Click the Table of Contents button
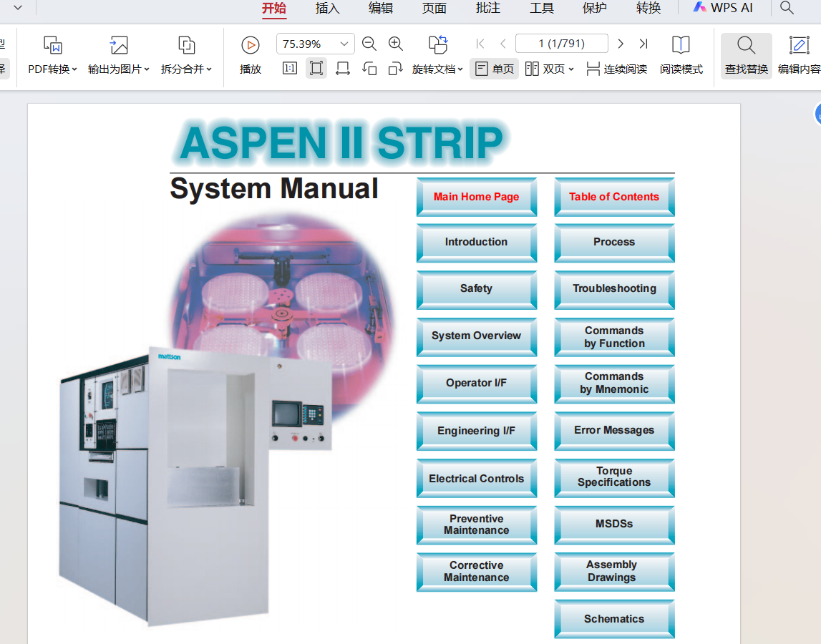 coord(614,197)
